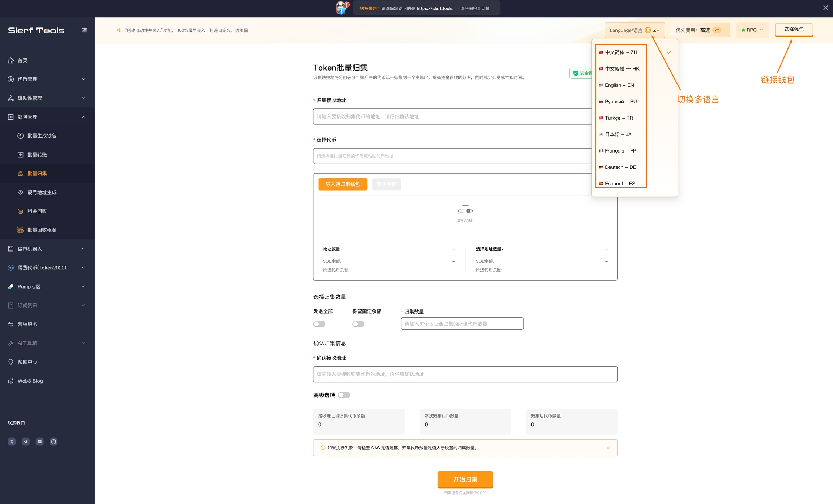Turn on 保留固定余额 switch
The image size is (833, 504).
(x=358, y=324)
